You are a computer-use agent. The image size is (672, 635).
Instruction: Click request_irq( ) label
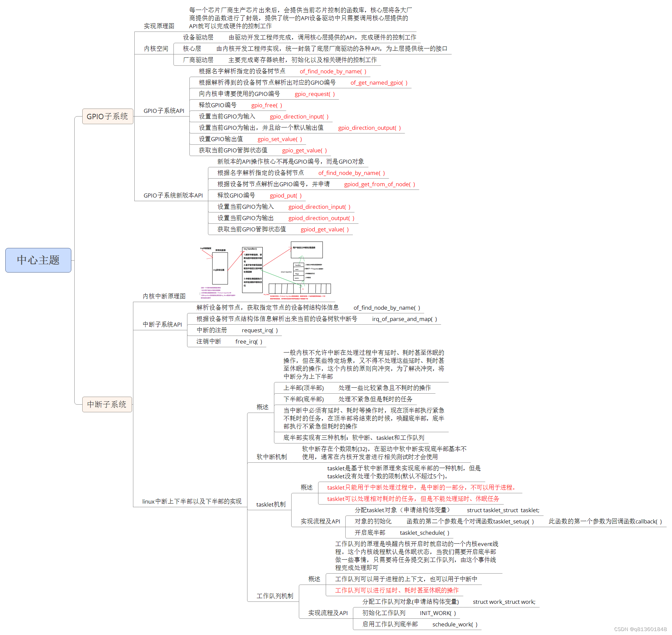tap(260, 330)
